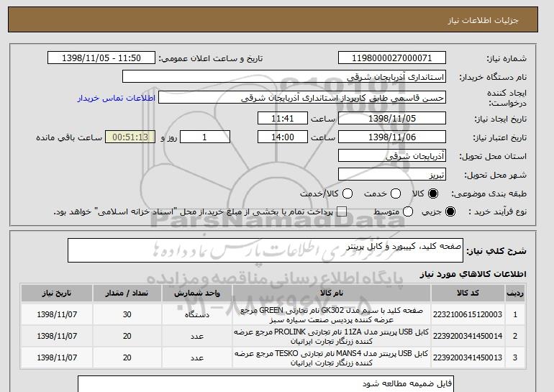Click quantity 20 in the PROLINK row
Screen dimensions: 554x392
pos(127,336)
